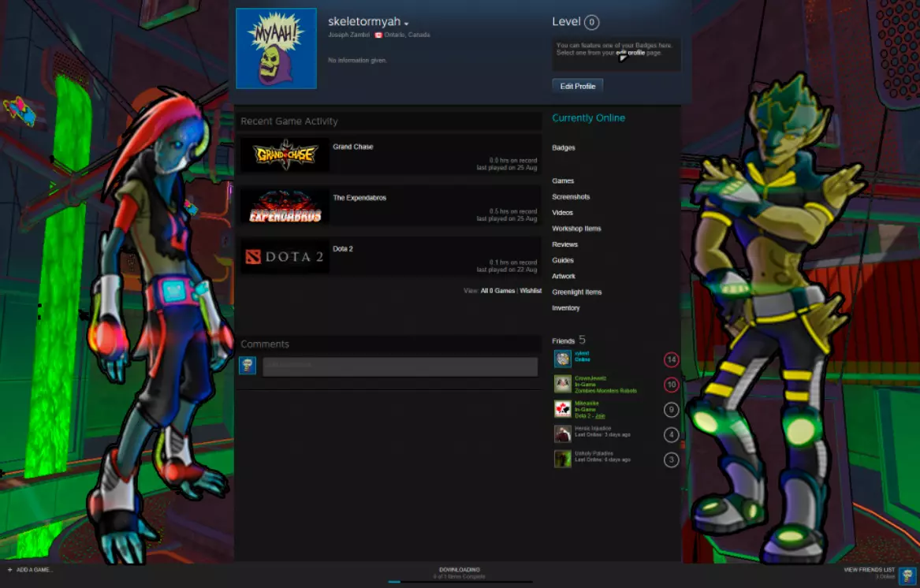Click ADD A GAME text in bottom bar
The image size is (920, 588).
(x=34, y=570)
